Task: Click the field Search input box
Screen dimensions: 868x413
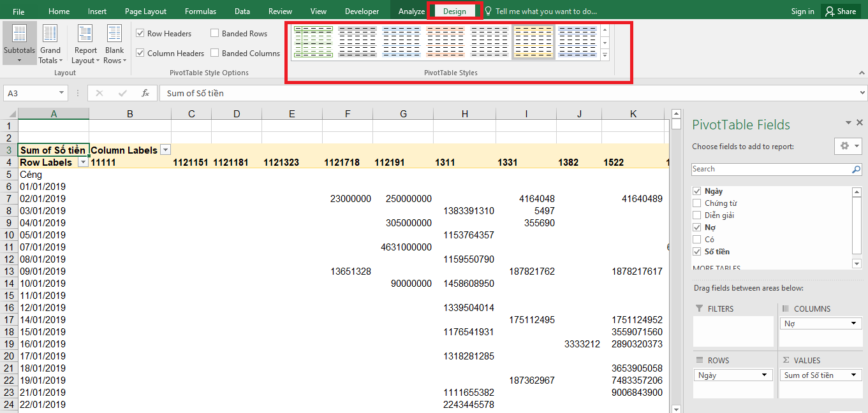Action: (x=770, y=170)
